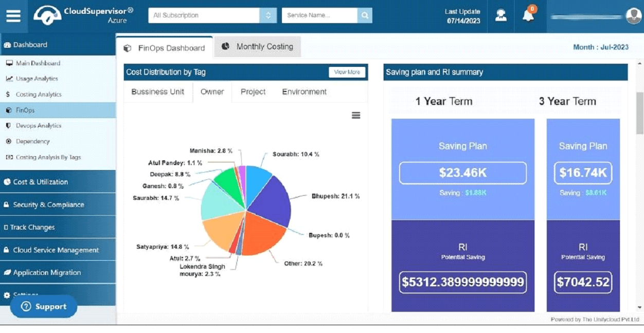Image resolution: width=644 pixels, height=333 pixels.
Task: Expand Cloud Service Management section
Action: point(58,250)
